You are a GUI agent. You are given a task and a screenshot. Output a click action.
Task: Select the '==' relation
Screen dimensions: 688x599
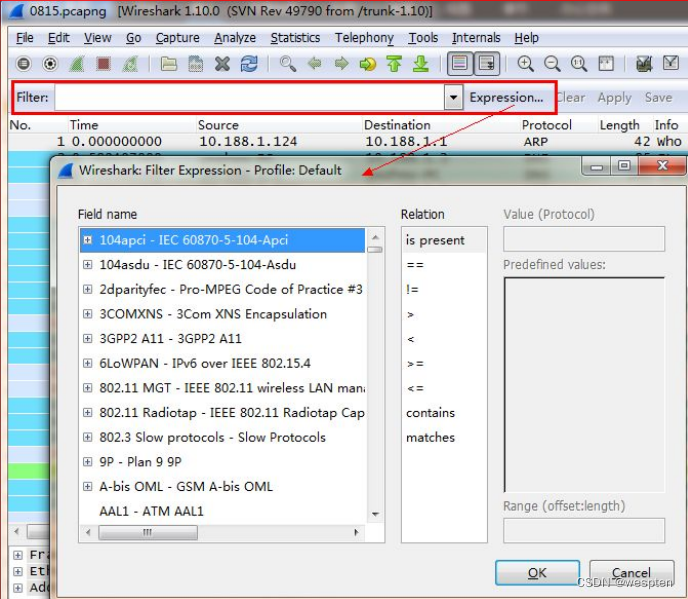point(444,265)
